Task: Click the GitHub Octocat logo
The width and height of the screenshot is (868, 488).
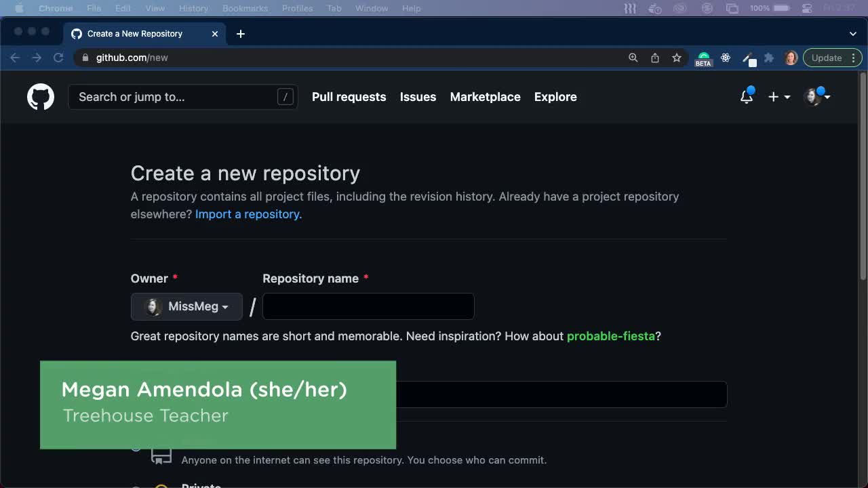Action: (40, 96)
